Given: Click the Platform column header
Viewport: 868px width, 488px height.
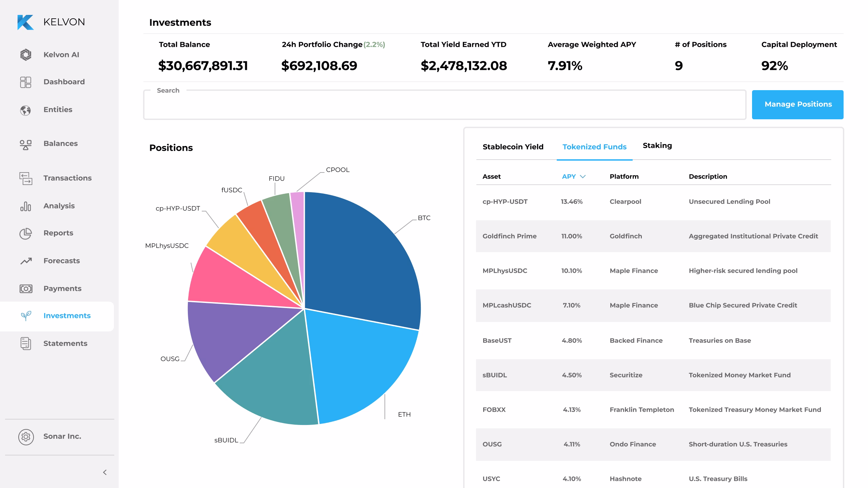Looking at the screenshot, I should click(624, 176).
